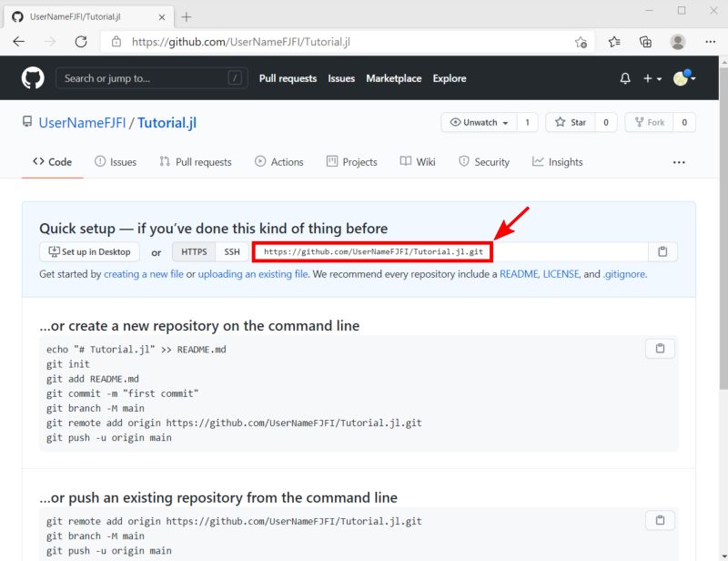Click the star count 0
This screenshot has width=728, height=561.
[605, 122]
